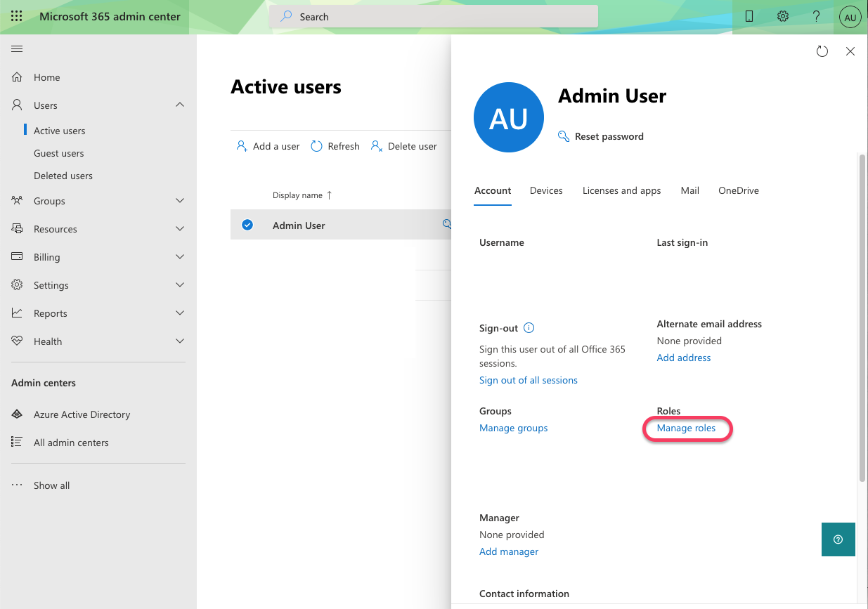Expand the Groups section chevron

[x=180, y=201]
